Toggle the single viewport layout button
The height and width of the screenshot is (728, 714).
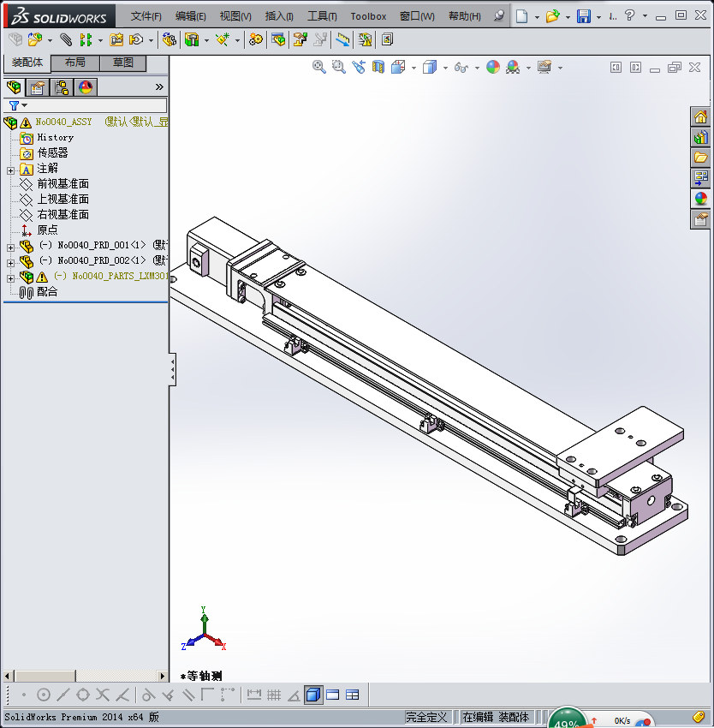333,695
